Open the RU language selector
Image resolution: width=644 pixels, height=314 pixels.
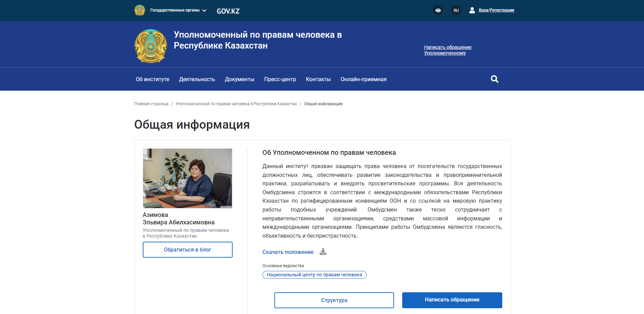point(456,10)
